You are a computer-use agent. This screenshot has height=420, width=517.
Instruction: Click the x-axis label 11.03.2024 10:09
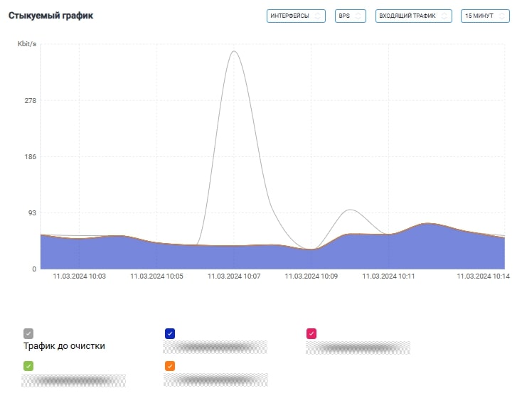(311, 276)
